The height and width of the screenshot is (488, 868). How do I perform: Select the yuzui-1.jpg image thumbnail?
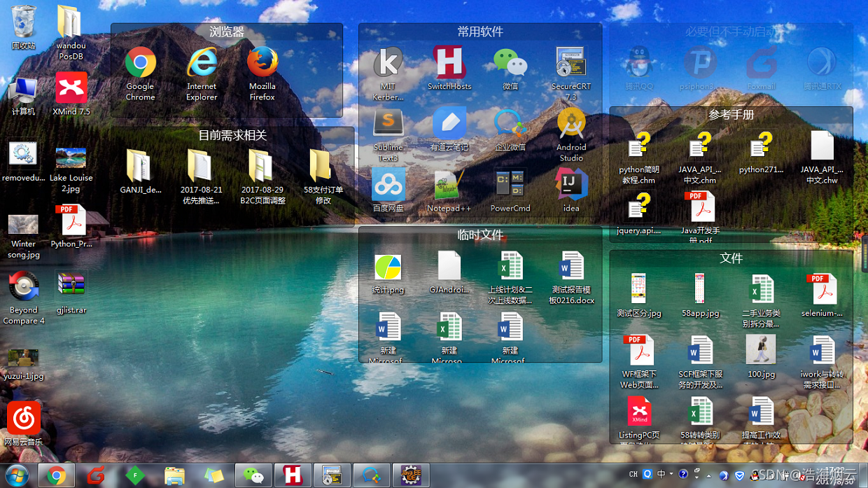(x=23, y=358)
